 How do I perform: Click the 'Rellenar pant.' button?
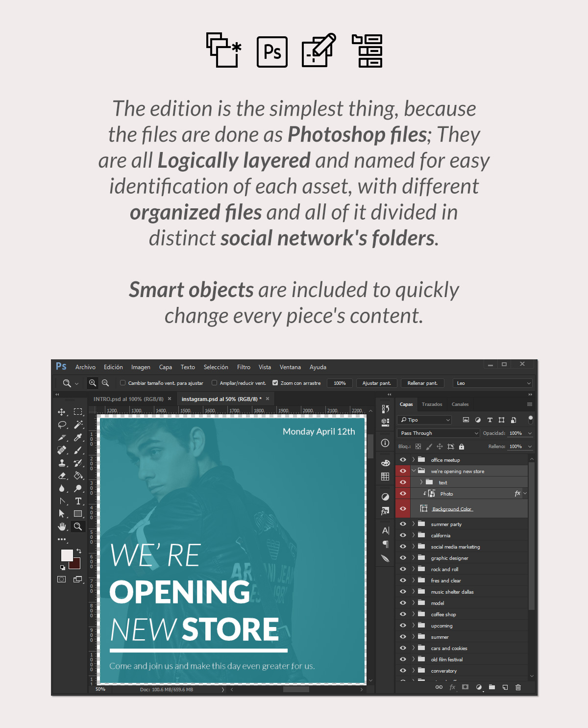(x=422, y=383)
